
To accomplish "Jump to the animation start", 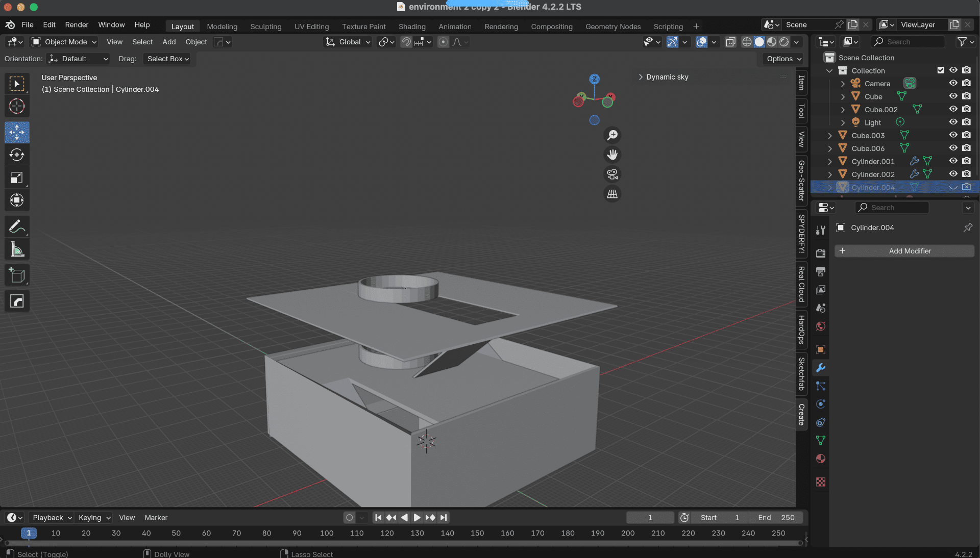I will pos(378,518).
